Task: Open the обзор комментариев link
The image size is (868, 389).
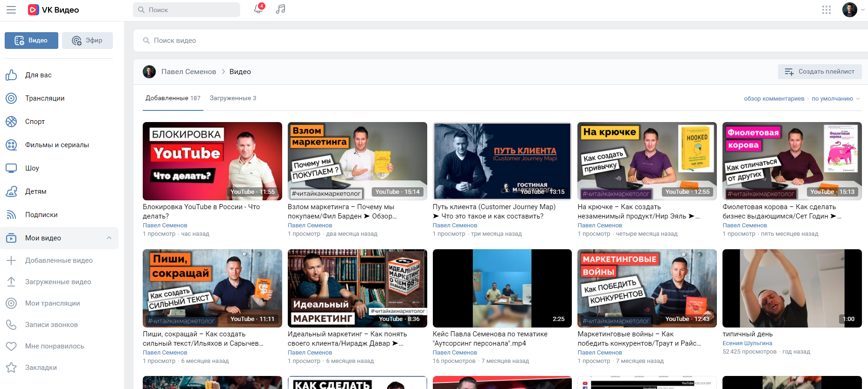Action: [x=774, y=99]
